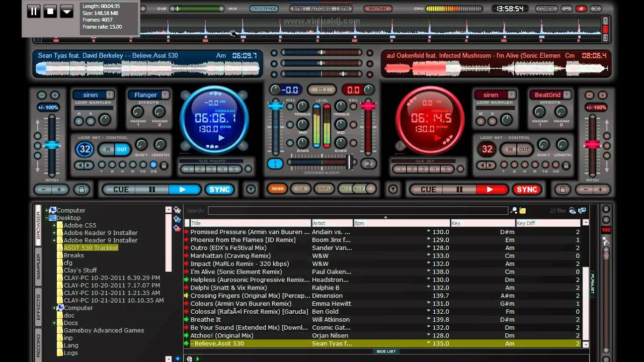Pause the screen recording overlay
The width and height of the screenshot is (644, 362).
(x=34, y=11)
